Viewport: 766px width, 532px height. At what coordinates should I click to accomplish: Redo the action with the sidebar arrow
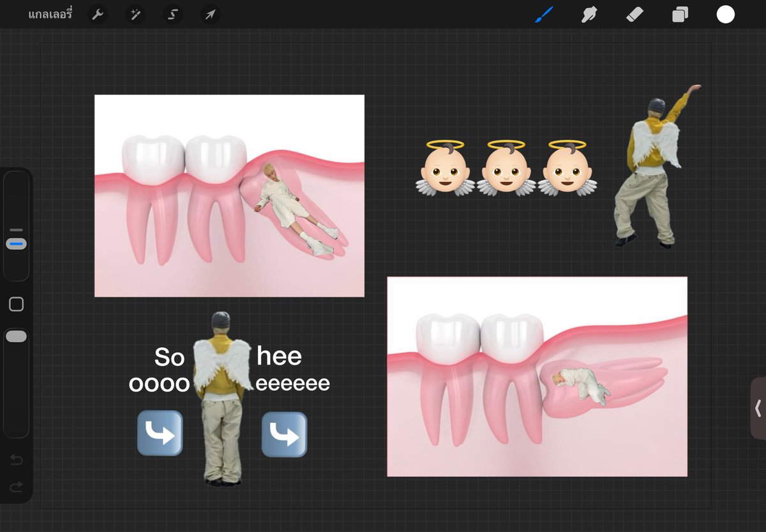tap(17, 487)
